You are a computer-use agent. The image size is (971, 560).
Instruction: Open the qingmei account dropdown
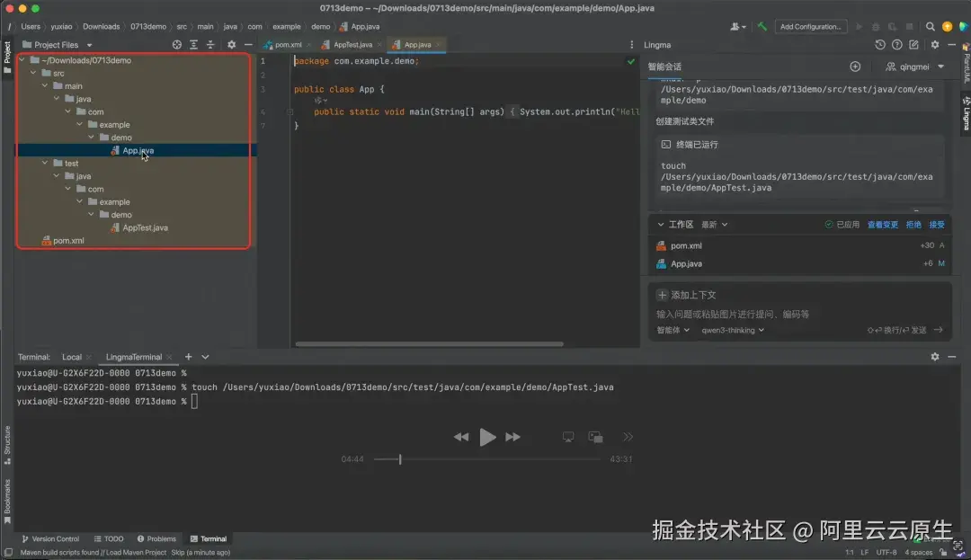(914, 67)
